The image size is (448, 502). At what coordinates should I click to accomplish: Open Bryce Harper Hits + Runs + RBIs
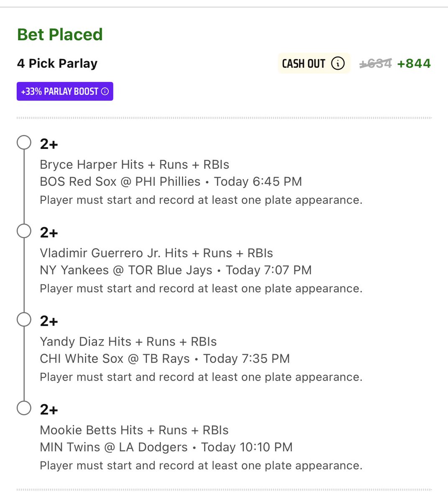click(x=134, y=164)
